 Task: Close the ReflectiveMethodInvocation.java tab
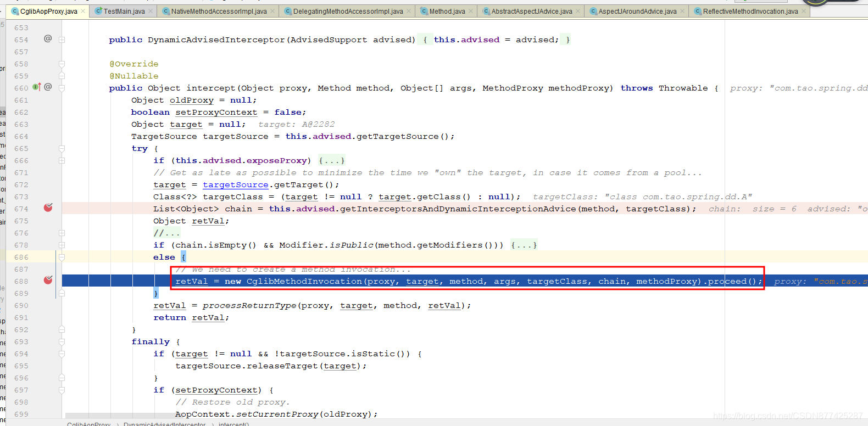coord(804,11)
